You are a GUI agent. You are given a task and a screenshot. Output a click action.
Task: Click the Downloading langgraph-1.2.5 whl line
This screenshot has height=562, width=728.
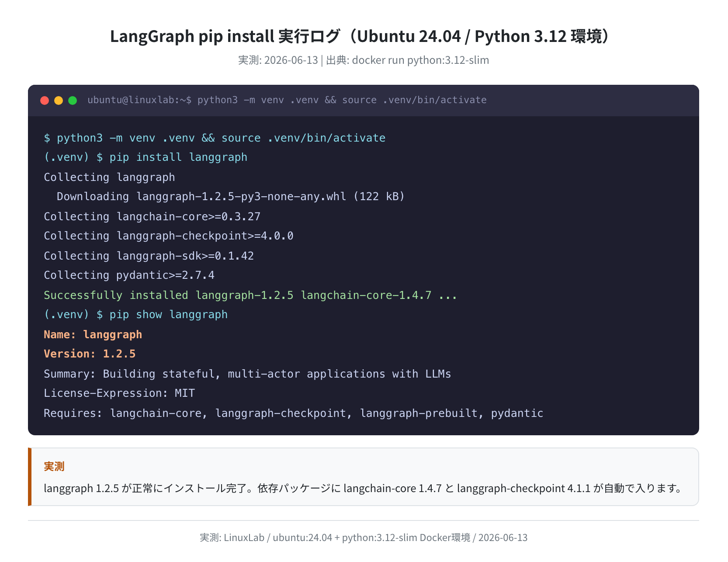point(231,197)
